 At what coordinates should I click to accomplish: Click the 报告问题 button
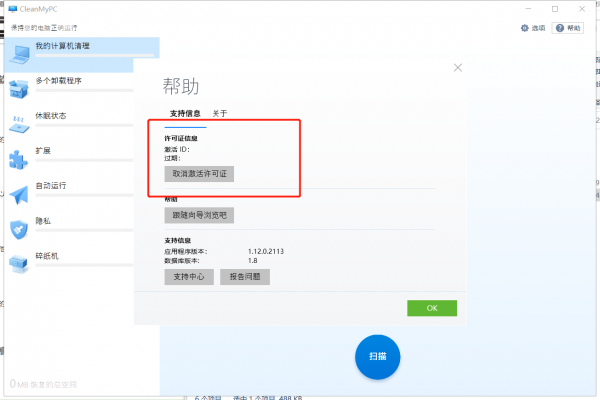tap(245, 277)
